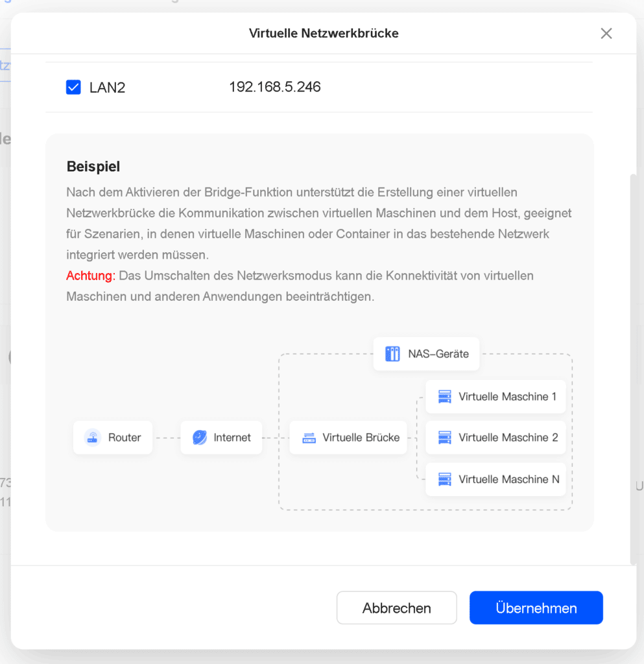Click the Abbrechen button
The height and width of the screenshot is (664, 644).
(x=397, y=608)
